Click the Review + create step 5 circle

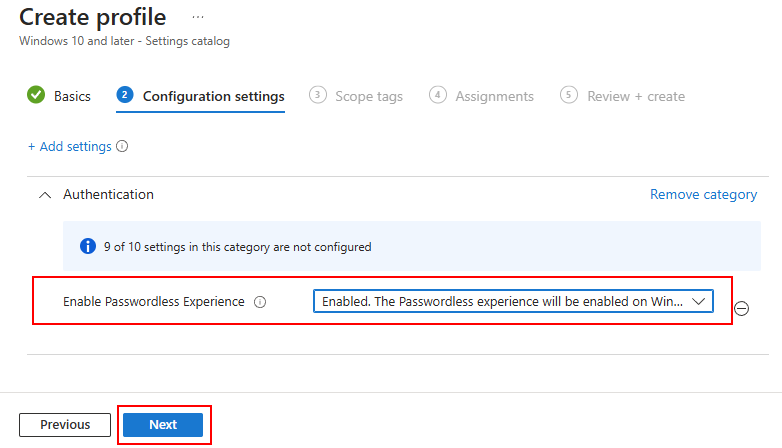tap(569, 95)
